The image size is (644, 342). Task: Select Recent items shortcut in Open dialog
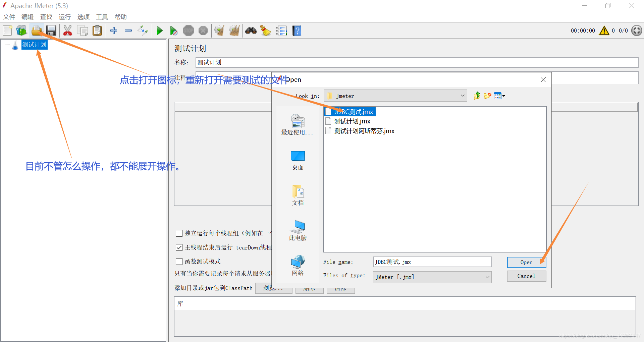(298, 124)
